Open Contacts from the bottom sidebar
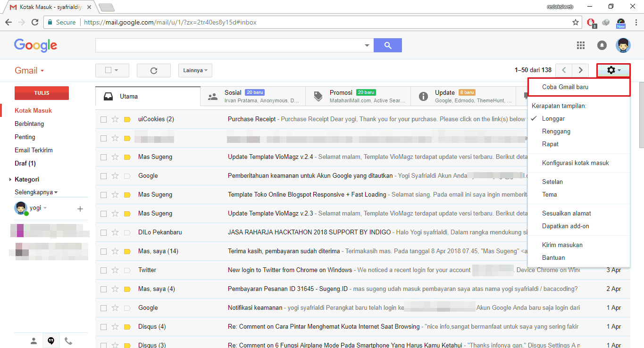Screen dimensions: 644x348 33,340
